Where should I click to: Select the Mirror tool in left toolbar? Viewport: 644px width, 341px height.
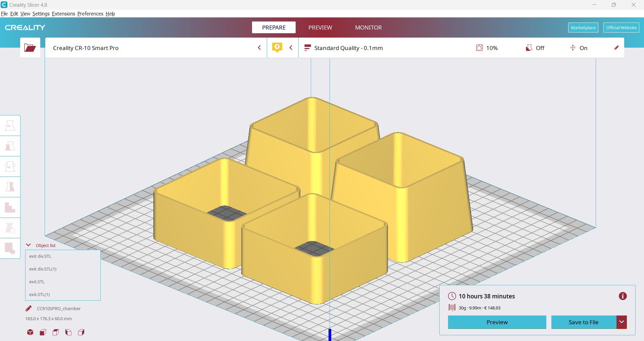[10, 187]
